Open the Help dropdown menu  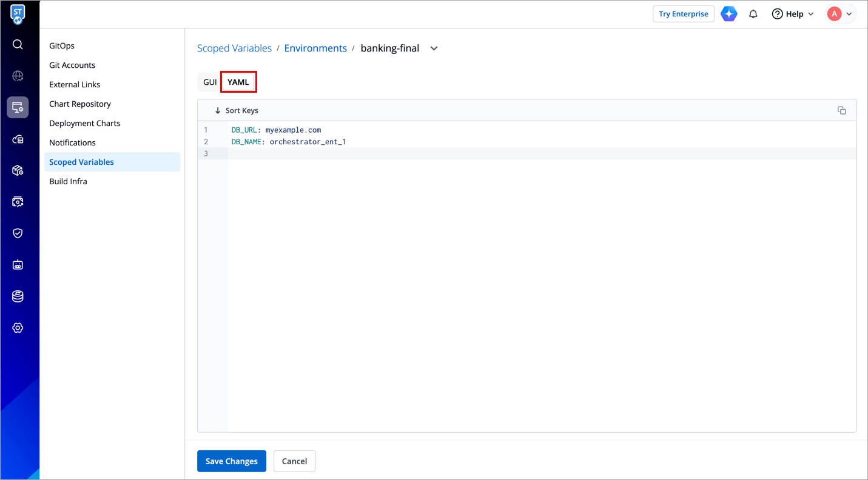coord(792,14)
